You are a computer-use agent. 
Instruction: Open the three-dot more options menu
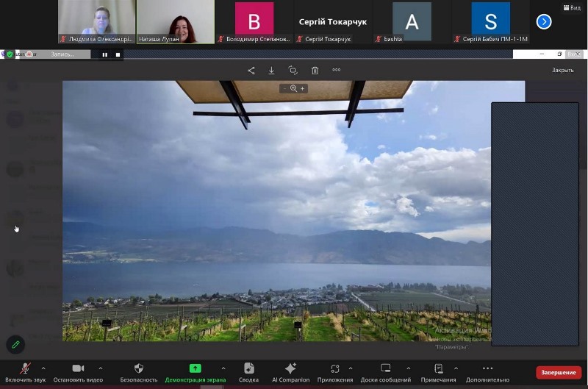[337, 69]
